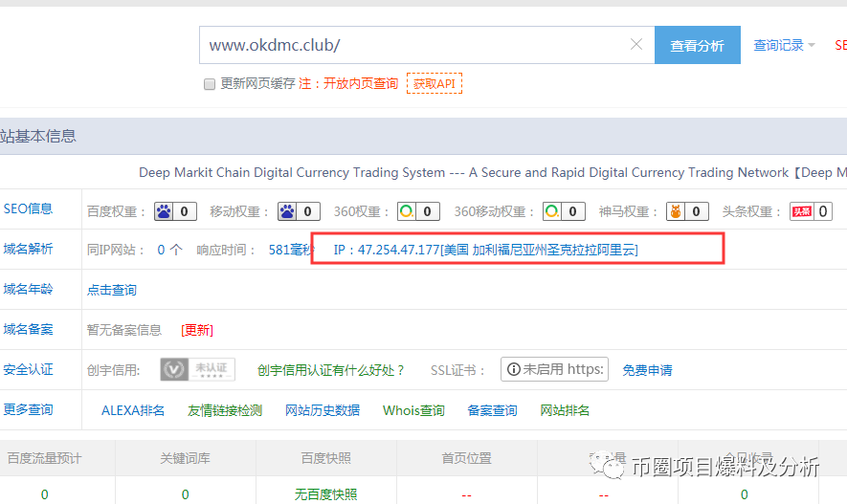Open the ALEXA排名 link
This screenshot has width=847, height=504.
133,410
